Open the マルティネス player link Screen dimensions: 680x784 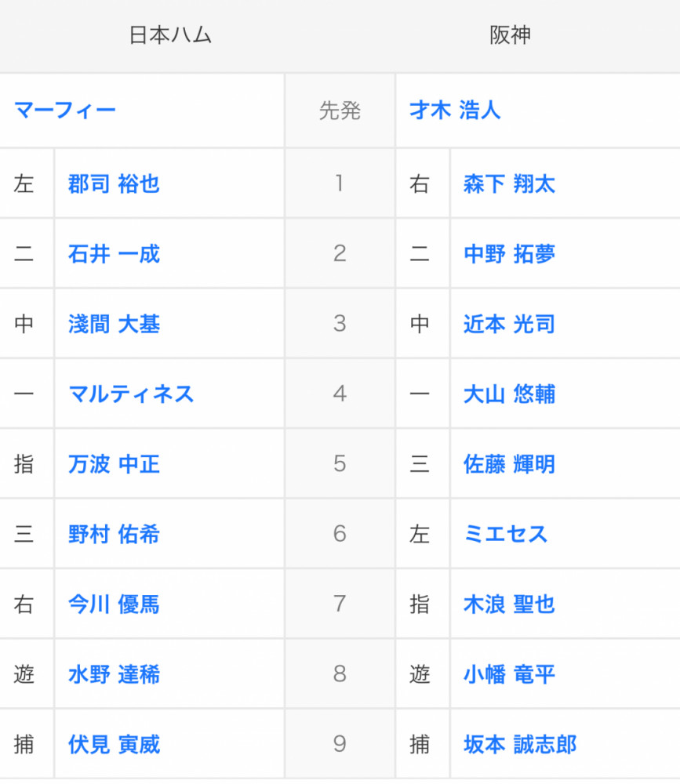tap(131, 394)
